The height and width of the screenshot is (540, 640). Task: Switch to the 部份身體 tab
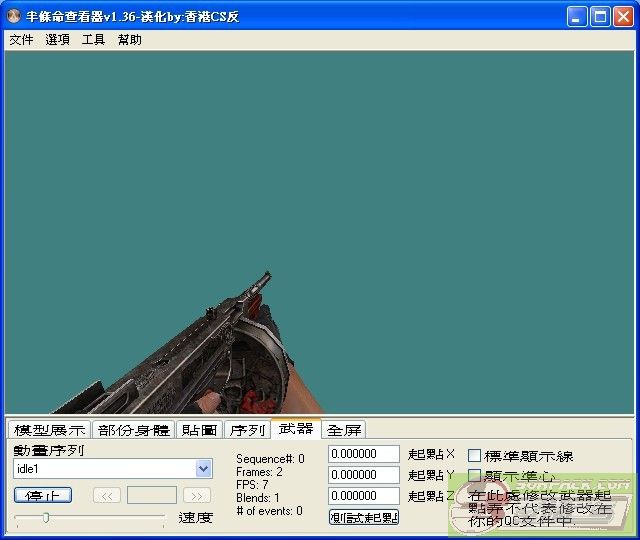click(133, 430)
